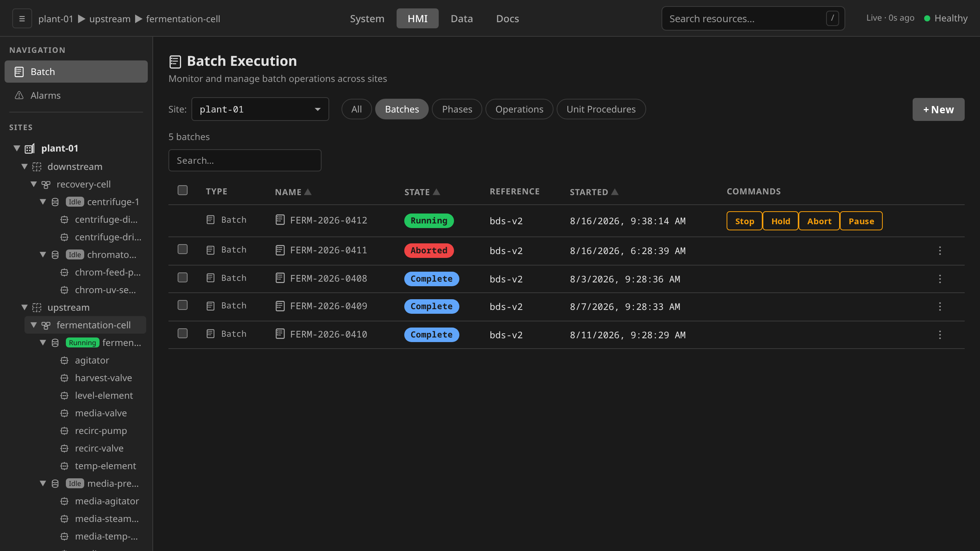Collapse the fermentation-cell tree node
Viewport: 980px width, 551px height.
(34, 325)
